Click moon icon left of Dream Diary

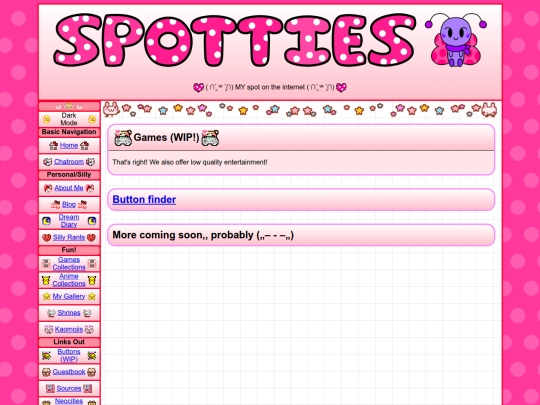point(46,221)
